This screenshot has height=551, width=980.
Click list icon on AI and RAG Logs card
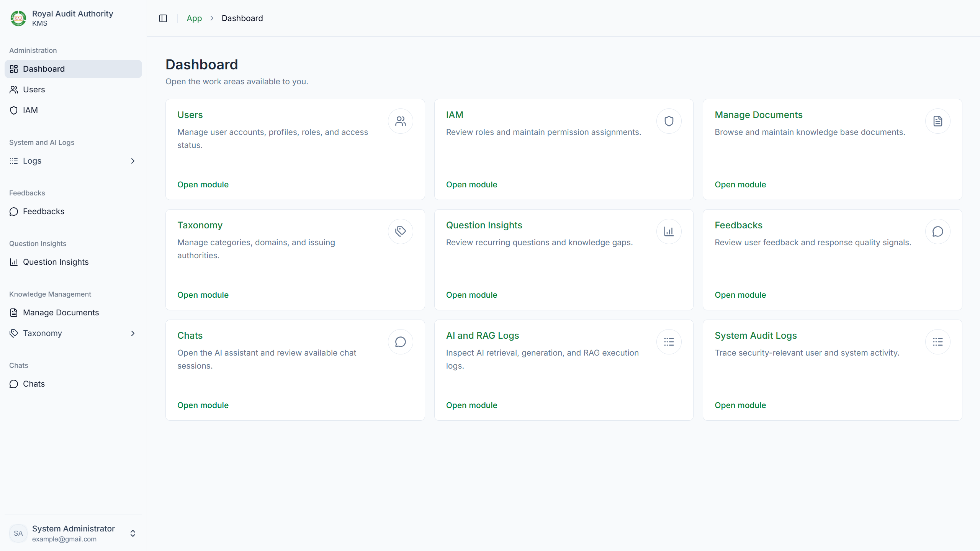(669, 342)
